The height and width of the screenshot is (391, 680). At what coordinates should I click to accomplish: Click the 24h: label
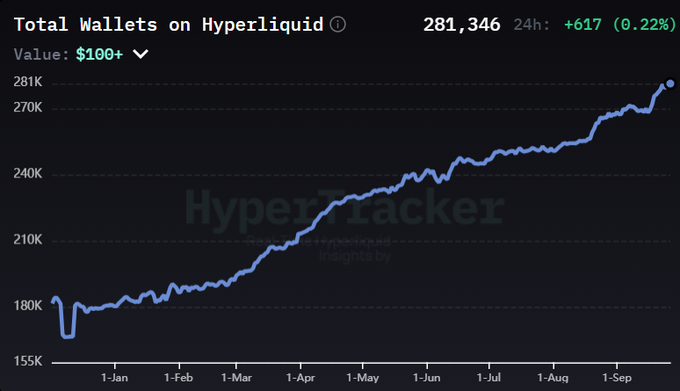click(x=532, y=25)
